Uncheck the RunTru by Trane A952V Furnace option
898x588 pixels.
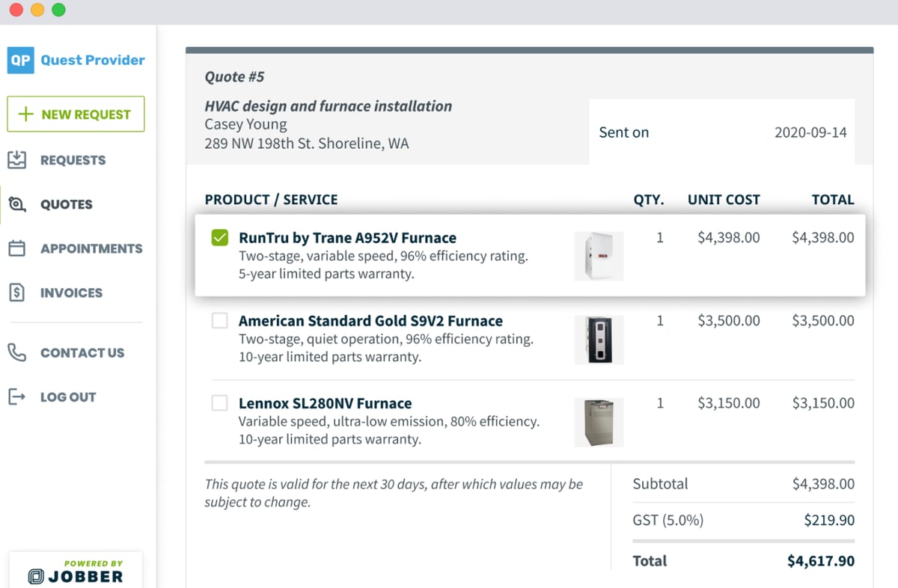tap(220, 238)
